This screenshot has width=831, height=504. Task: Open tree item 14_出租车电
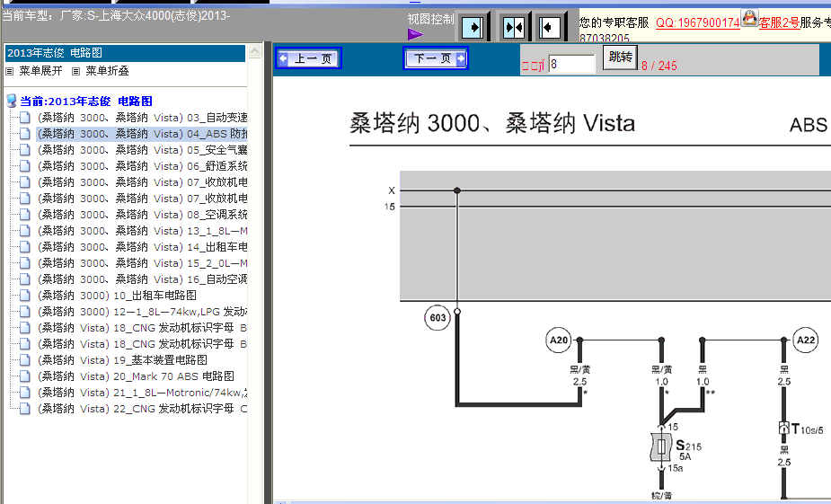(x=142, y=247)
